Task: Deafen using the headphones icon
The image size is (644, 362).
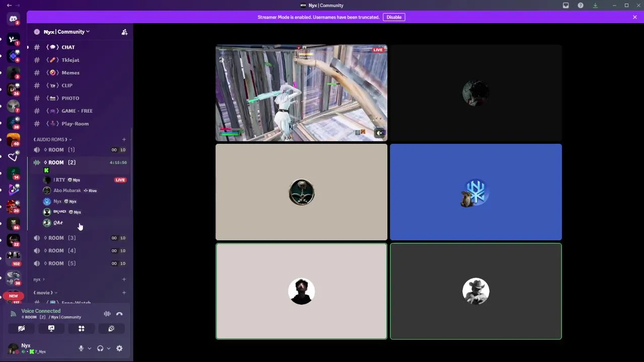Action: [x=100, y=348]
